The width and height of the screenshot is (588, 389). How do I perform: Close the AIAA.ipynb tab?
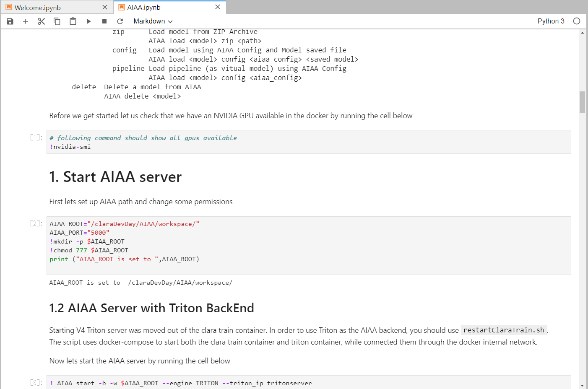(218, 7)
